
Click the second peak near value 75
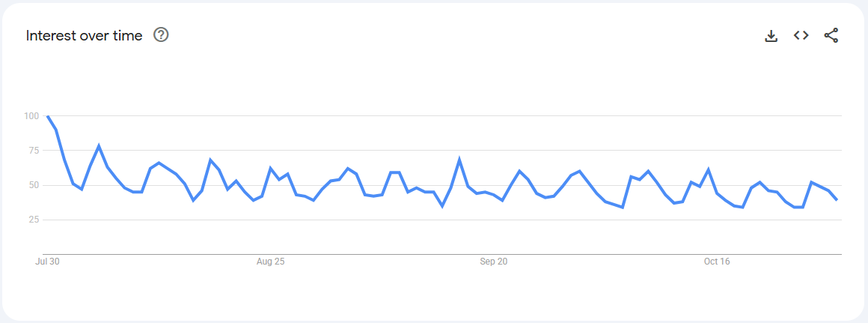click(99, 145)
